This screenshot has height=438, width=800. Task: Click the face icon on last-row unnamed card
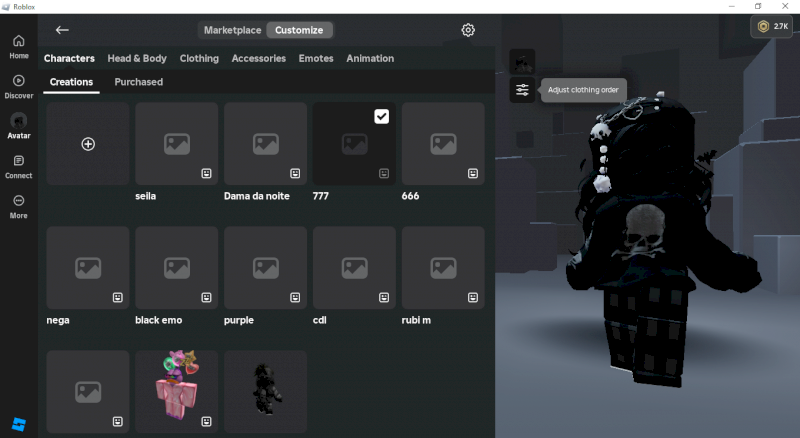tap(117, 422)
